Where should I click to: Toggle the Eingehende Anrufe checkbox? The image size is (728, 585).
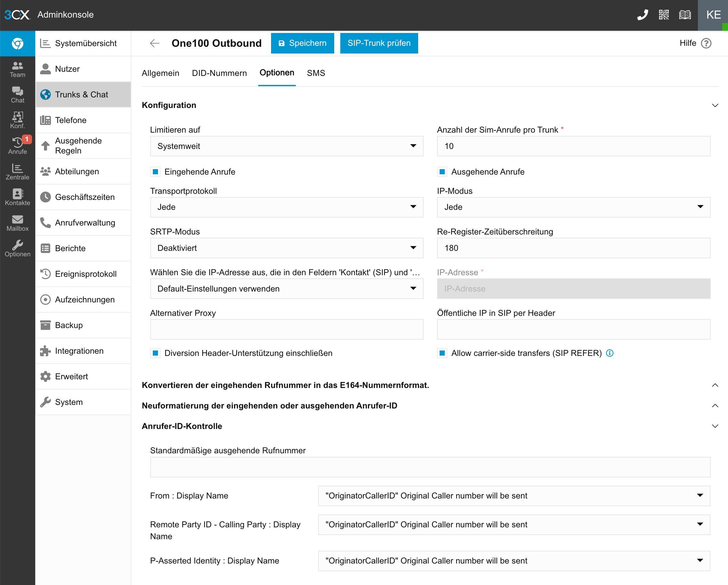pyautogui.click(x=155, y=172)
